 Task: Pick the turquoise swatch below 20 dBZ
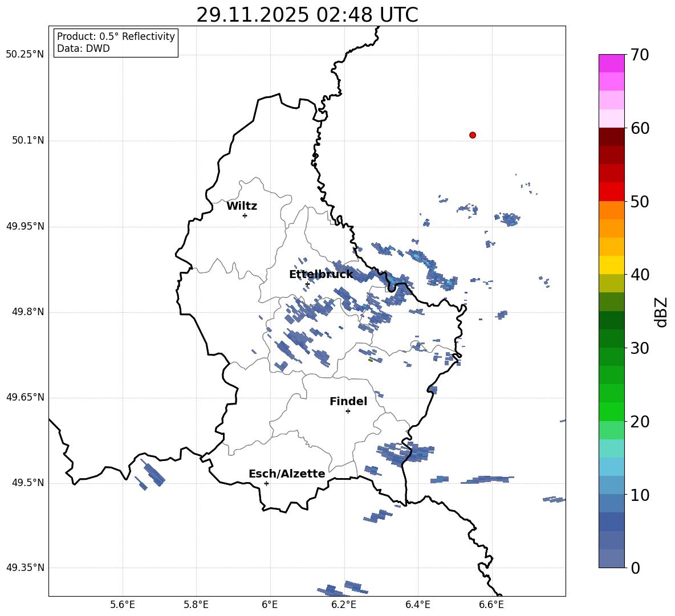(611, 448)
